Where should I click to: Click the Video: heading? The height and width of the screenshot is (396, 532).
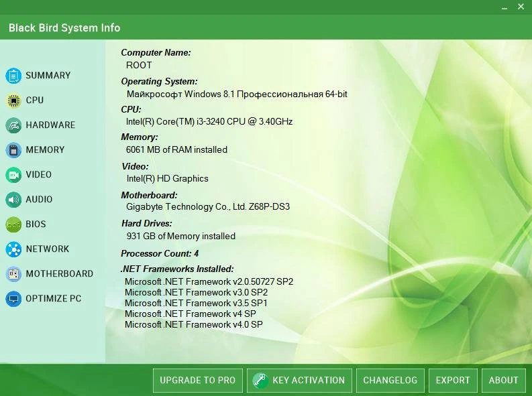[x=135, y=166]
